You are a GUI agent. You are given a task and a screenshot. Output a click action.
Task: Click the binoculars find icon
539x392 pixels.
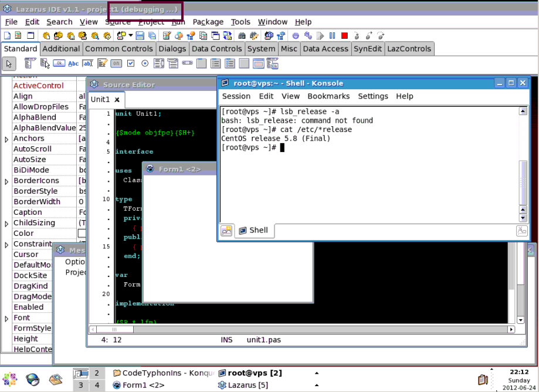242,35
